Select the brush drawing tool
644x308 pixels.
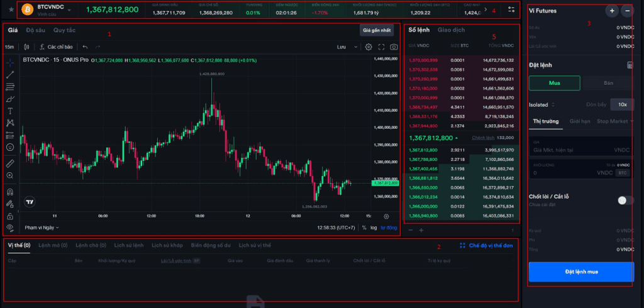pyautogui.click(x=10, y=99)
